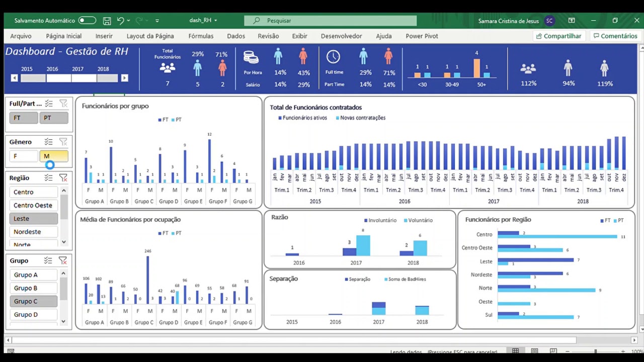This screenshot has width=644, height=362.
Task: Switch to Normal view in status bar
Action: pos(516,351)
